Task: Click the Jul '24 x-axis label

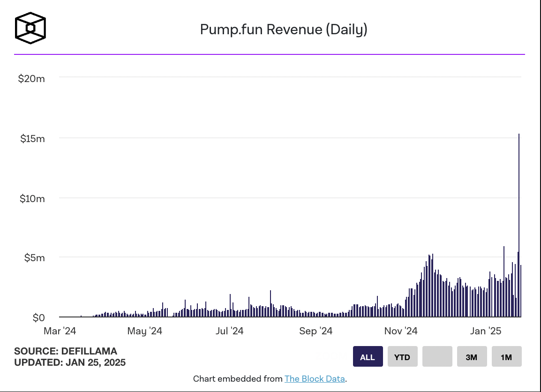Action: click(229, 331)
